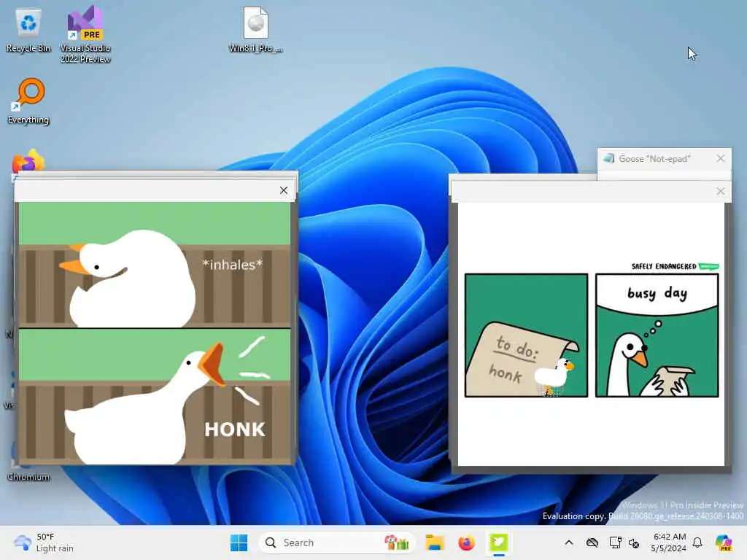Screen dimensions: 747x560
Task: Select the Firefox shortcut behind the meme window
Action: [x=28, y=161]
